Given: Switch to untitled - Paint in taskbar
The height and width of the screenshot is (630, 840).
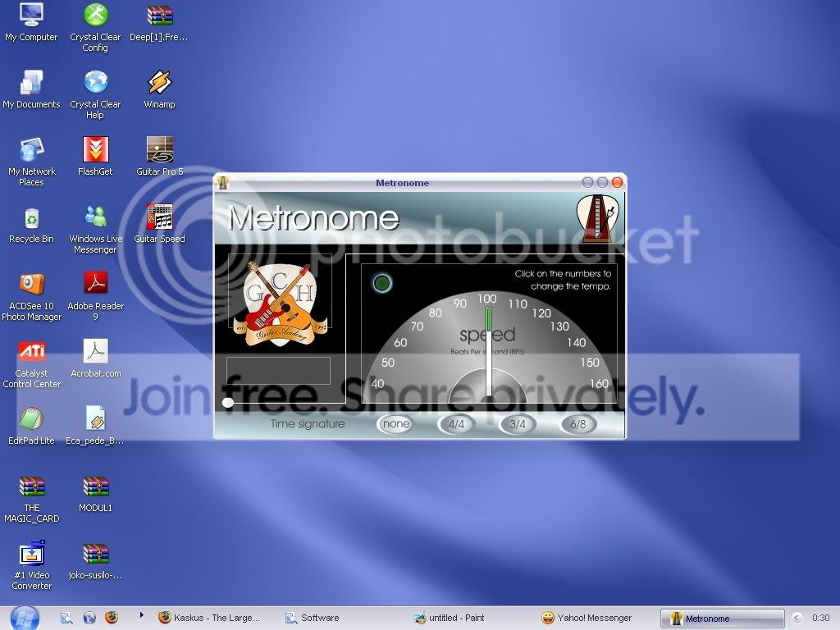Looking at the screenshot, I should [450, 618].
